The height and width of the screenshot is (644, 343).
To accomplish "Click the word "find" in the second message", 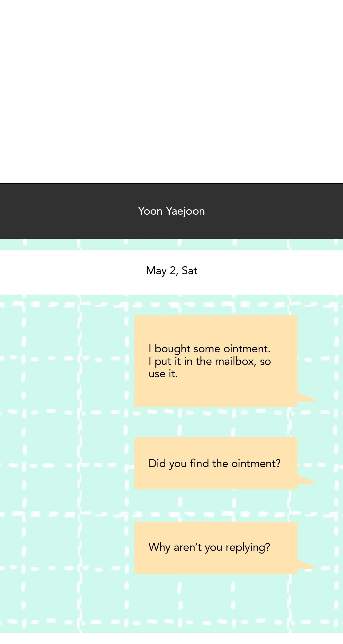I will [x=199, y=464].
